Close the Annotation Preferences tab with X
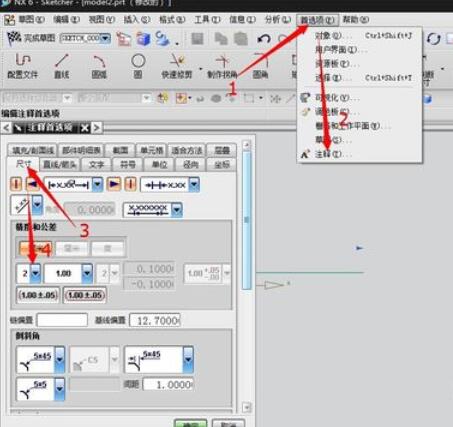The image size is (453, 427). pyautogui.click(x=85, y=128)
